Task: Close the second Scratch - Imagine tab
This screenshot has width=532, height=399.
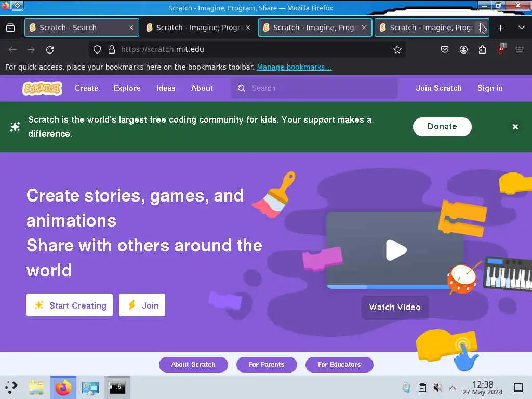Action: (x=248, y=28)
